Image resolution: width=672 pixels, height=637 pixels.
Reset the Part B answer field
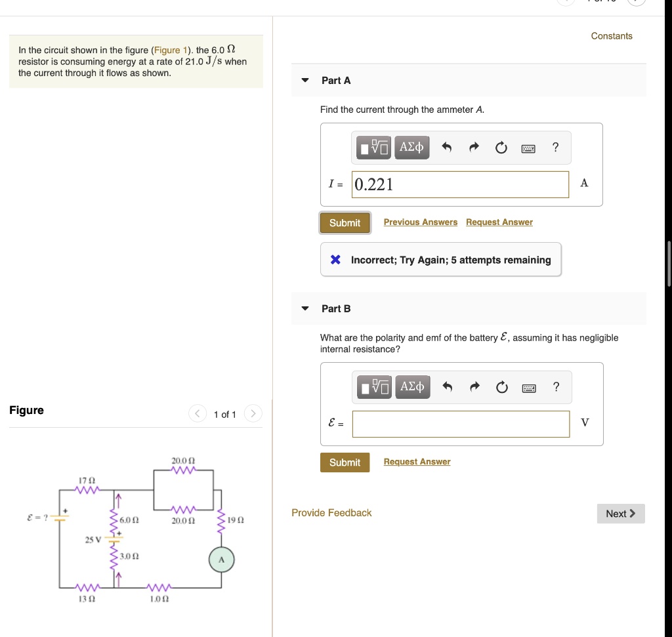click(501, 387)
